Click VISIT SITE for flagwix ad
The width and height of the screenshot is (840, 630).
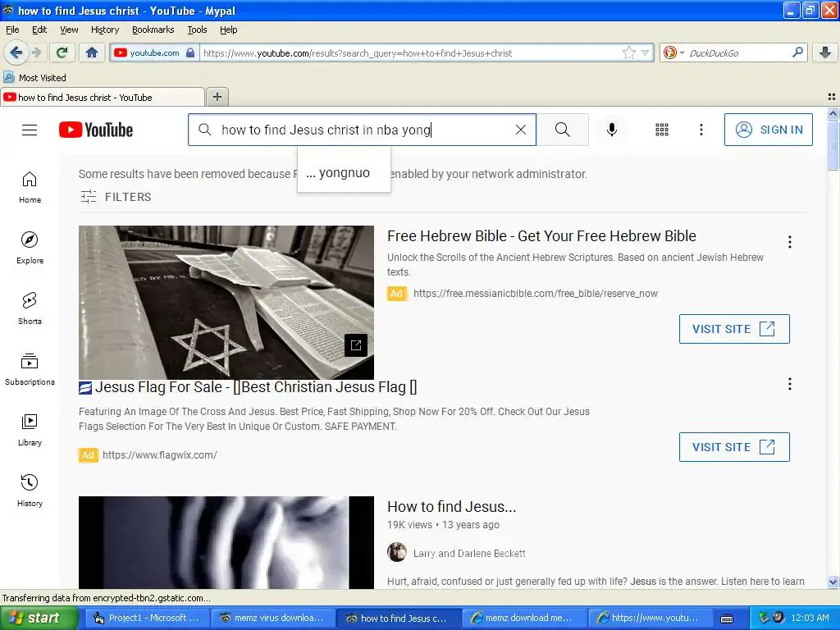coord(734,447)
